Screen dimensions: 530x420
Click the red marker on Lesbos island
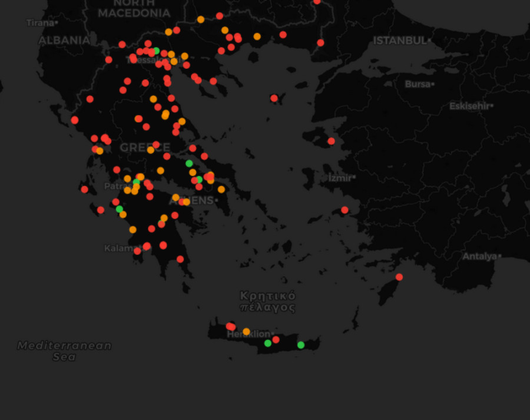click(x=331, y=141)
